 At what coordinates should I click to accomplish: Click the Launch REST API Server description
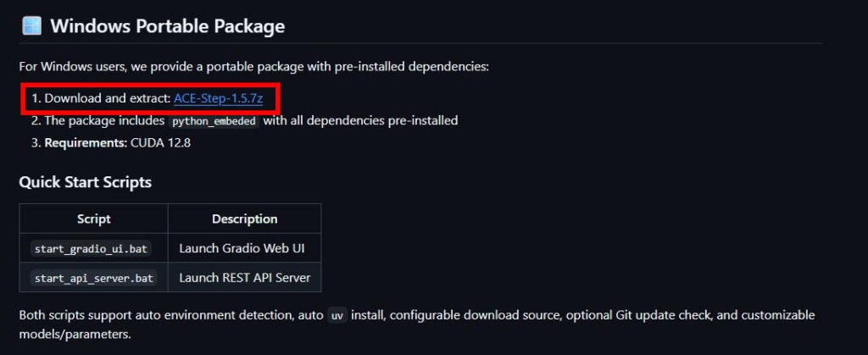(x=244, y=277)
